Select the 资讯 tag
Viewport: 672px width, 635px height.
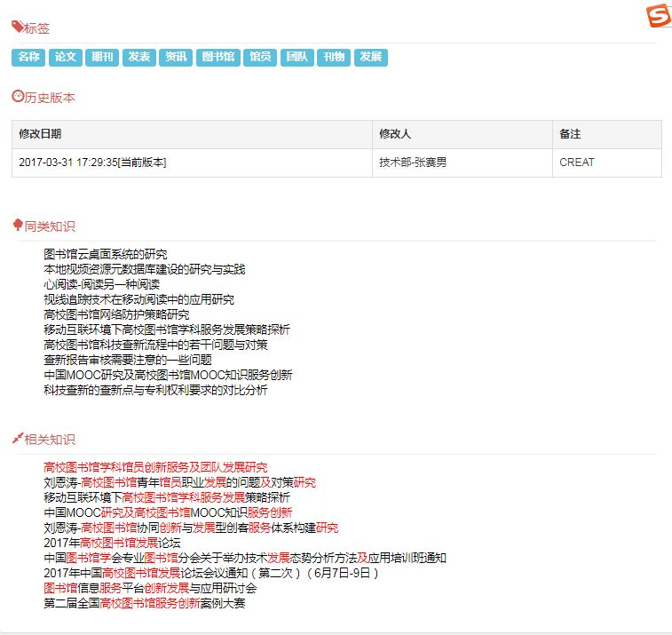[x=176, y=57]
